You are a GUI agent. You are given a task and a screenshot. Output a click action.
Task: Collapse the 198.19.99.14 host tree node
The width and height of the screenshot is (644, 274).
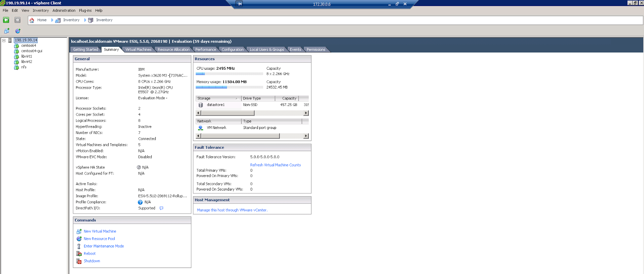click(4, 40)
